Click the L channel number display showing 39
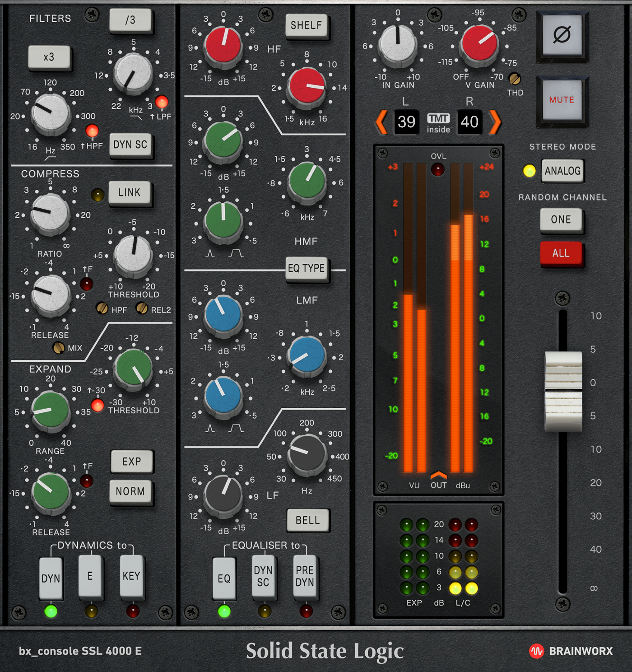This screenshot has height=672, width=632. [407, 122]
